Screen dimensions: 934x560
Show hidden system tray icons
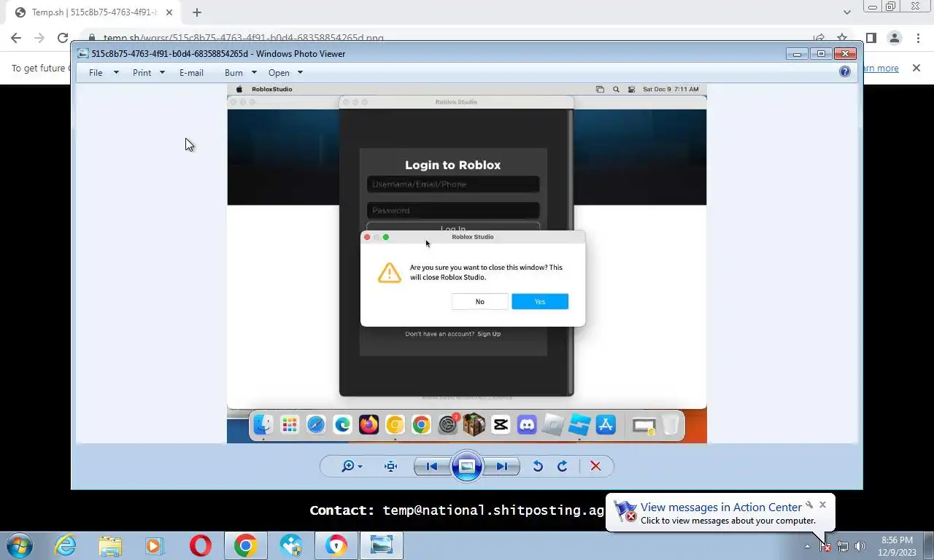click(807, 546)
